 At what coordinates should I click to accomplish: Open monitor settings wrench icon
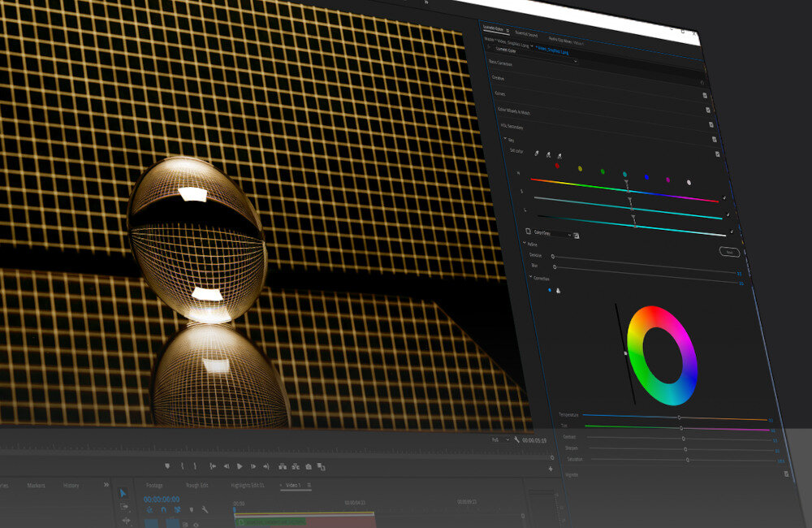point(516,439)
